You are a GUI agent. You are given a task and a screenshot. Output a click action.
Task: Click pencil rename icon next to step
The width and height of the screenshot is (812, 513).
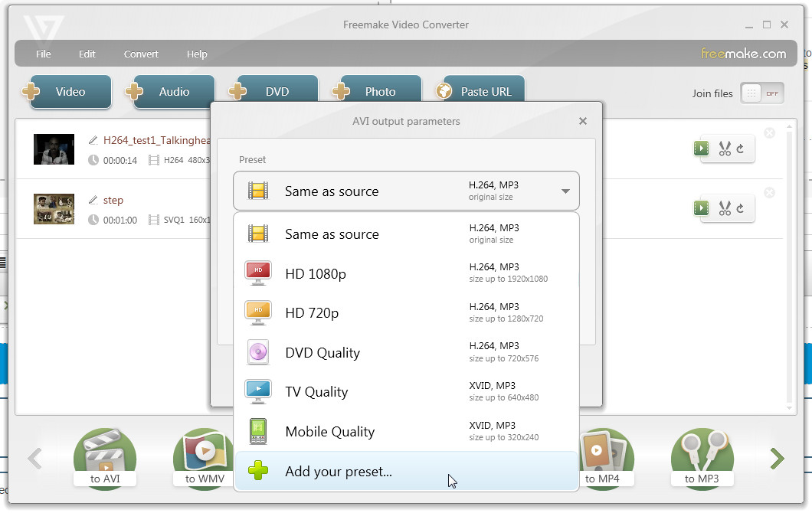pos(93,200)
